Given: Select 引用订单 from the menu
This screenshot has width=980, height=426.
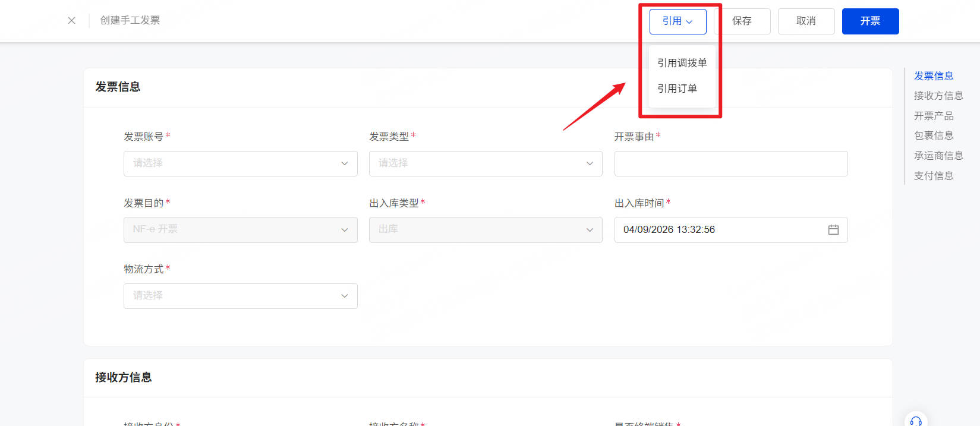Looking at the screenshot, I should [677, 89].
